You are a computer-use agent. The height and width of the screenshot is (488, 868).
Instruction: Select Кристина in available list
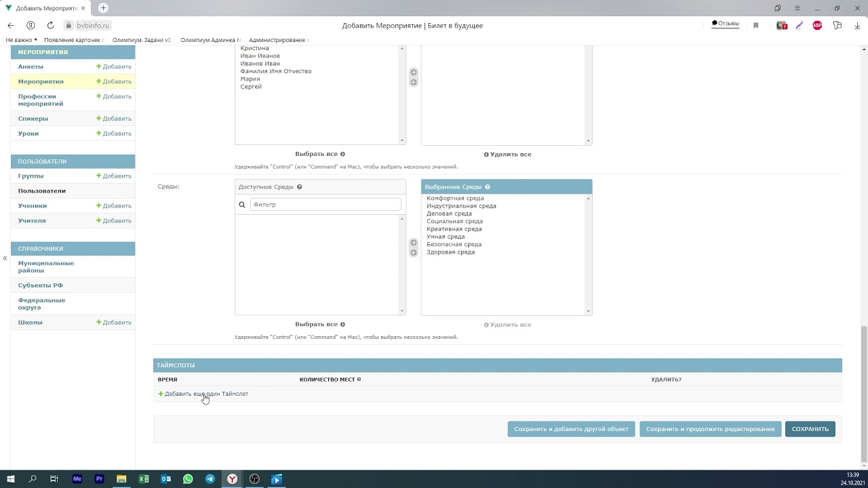[254, 48]
